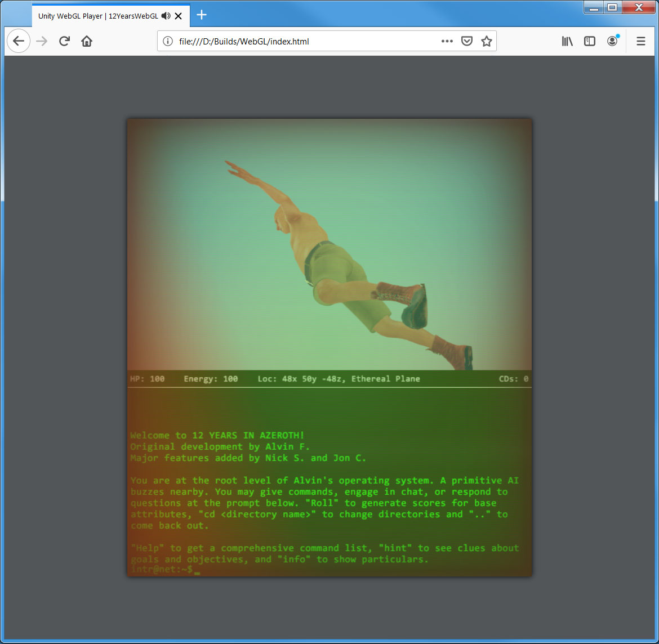Viewport: 659px width, 644px height.
Task: Minimize the Firefox window
Action: (594, 7)
